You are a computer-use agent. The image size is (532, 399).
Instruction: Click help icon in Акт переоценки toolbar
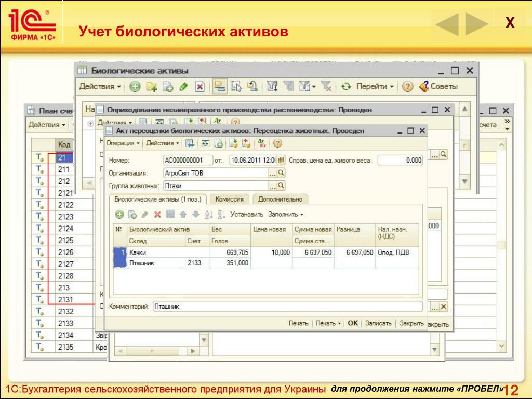[x=277, y=143]
